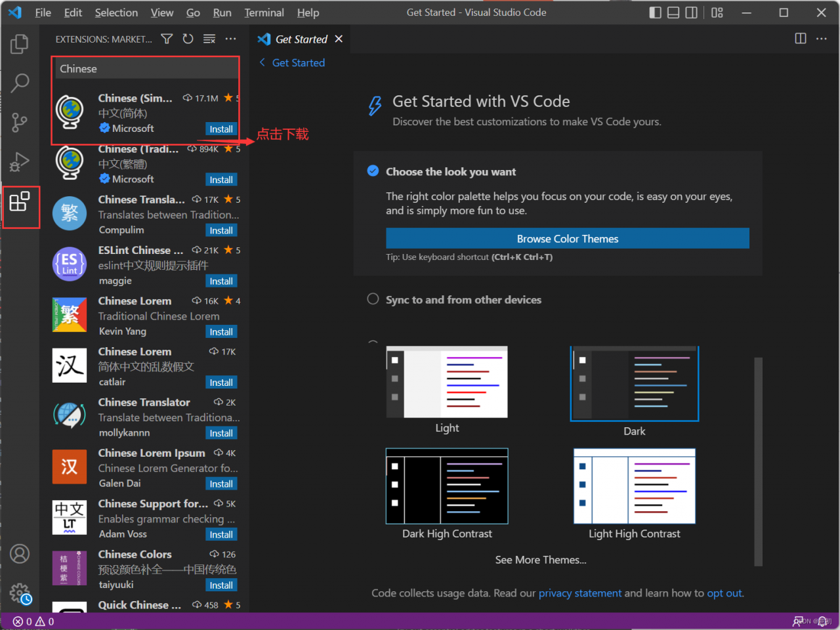This screenshot has width=840, height=630.
Task: Open the Edit menu
Action: point(73,12)
